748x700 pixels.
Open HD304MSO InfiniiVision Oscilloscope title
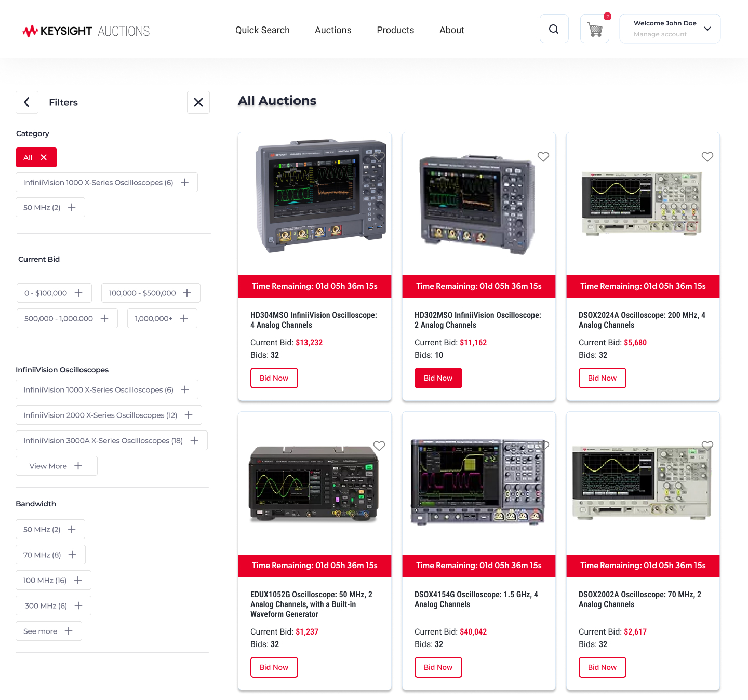click(x=314, y=320)
